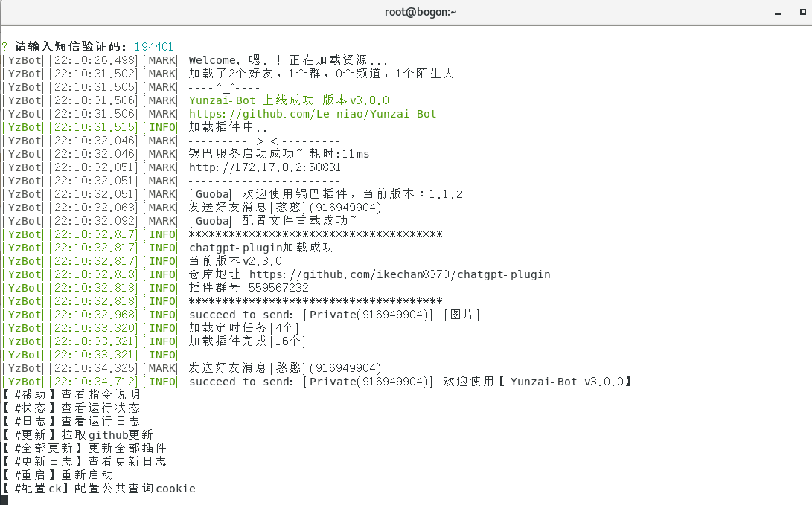
Task: Click the root@bogon:~ window title
Action: click(421, 12)
